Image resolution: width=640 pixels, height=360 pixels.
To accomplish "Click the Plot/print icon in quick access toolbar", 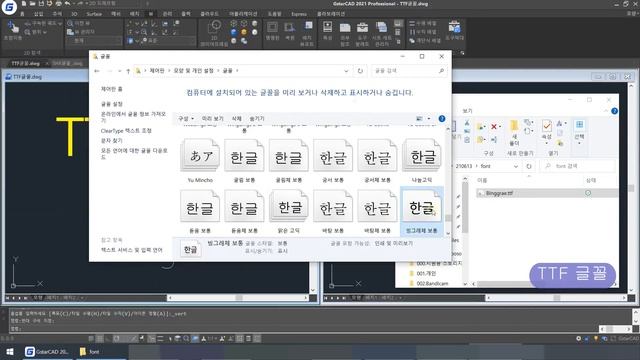I will tap(58, 4).
